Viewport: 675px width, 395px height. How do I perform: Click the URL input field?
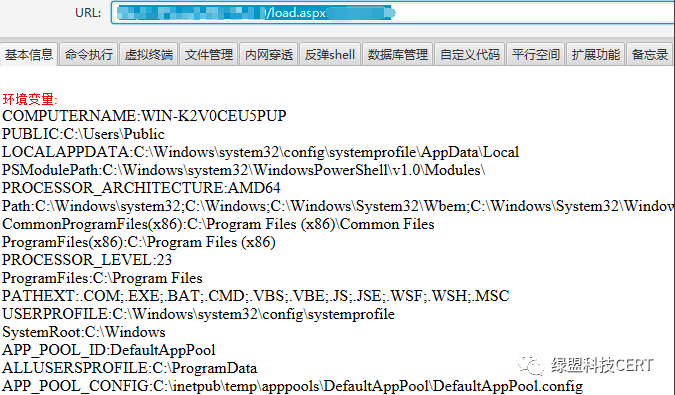[x=393, y=13]
